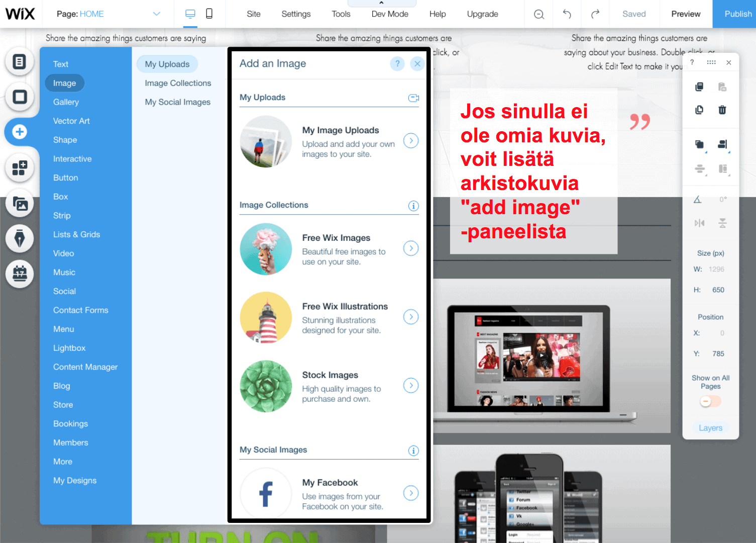Open the Site menu

[x=254, y=14]
